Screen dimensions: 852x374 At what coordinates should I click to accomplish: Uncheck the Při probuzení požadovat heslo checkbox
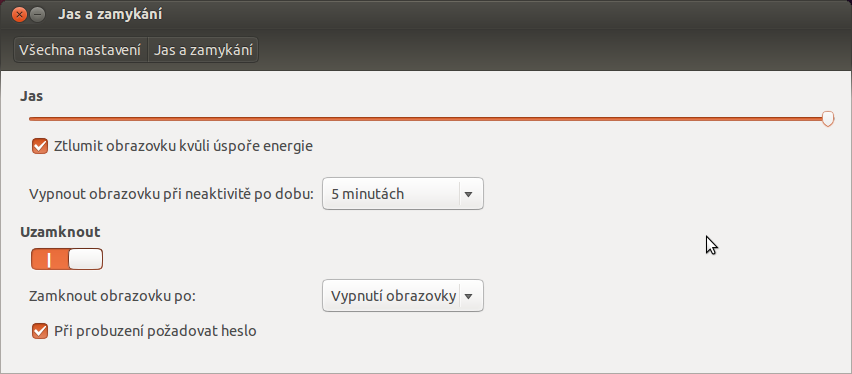40,331
